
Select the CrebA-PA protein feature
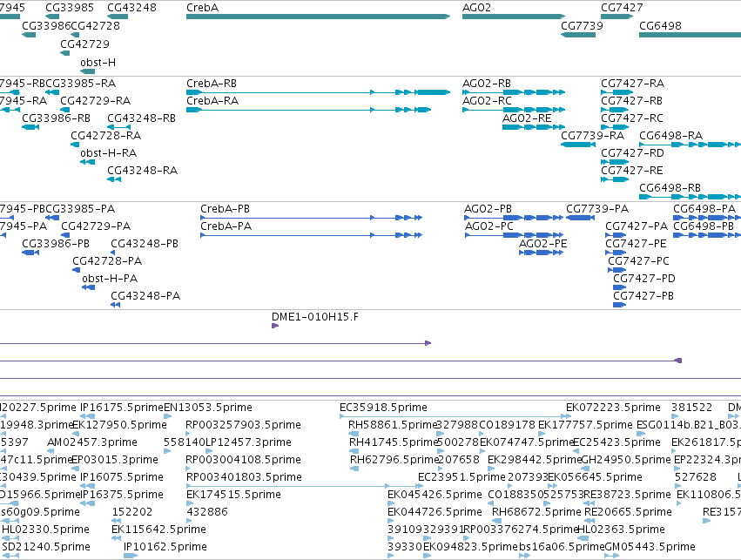(311, 235)
